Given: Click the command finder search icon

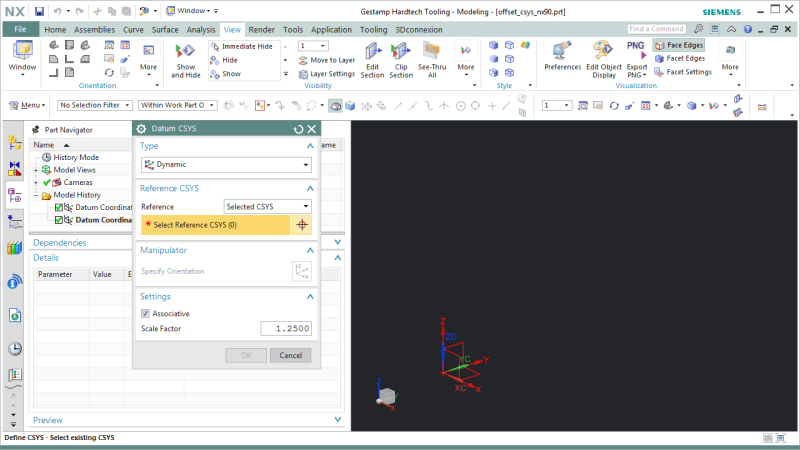Looking at the screenshot, I should (x=698, y=29).
